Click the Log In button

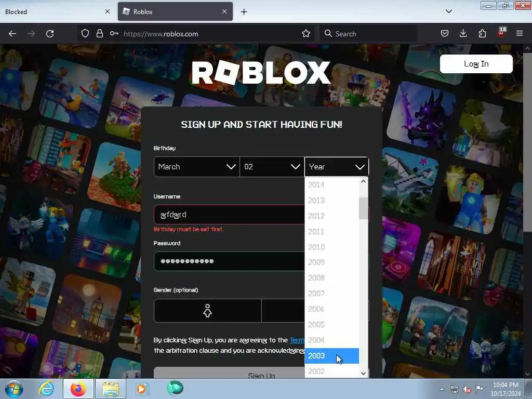pos(476,64)
